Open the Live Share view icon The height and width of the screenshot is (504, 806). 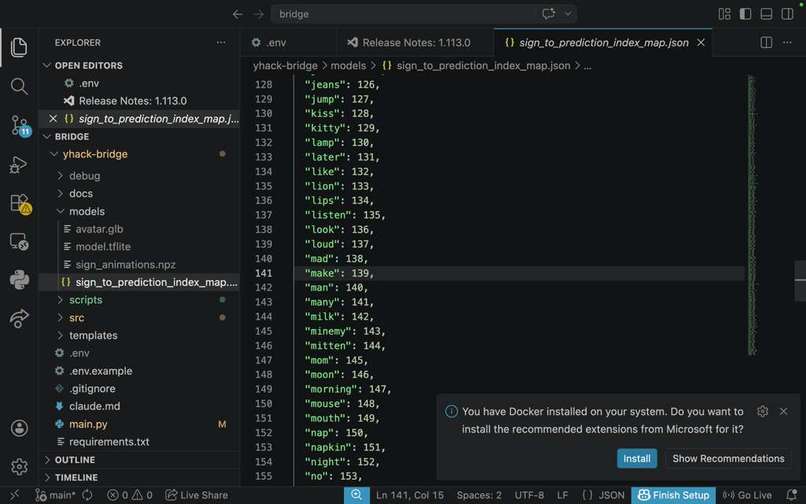click(19, 319)
